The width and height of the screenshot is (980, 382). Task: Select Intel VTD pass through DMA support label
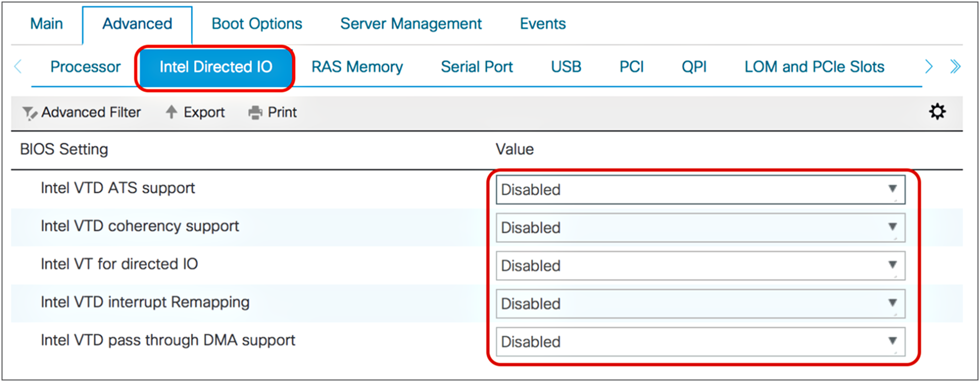(x=168, y=340)
